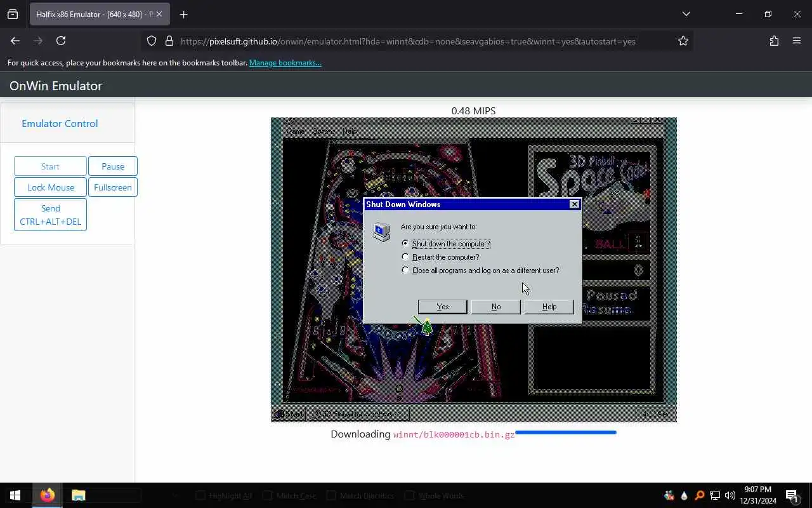812x508 pixels.
Task: Go forward one page
Action: pyautogui.click(x=38, y=41)
